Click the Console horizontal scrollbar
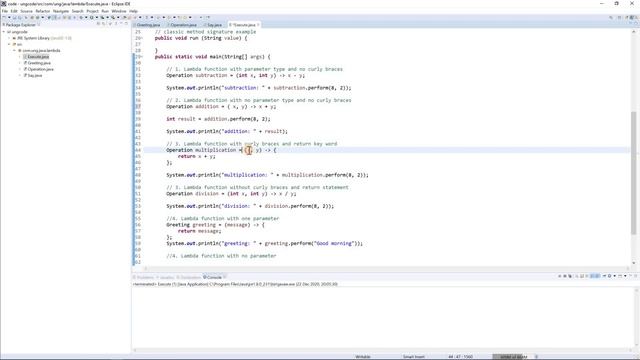 [383, 350]
